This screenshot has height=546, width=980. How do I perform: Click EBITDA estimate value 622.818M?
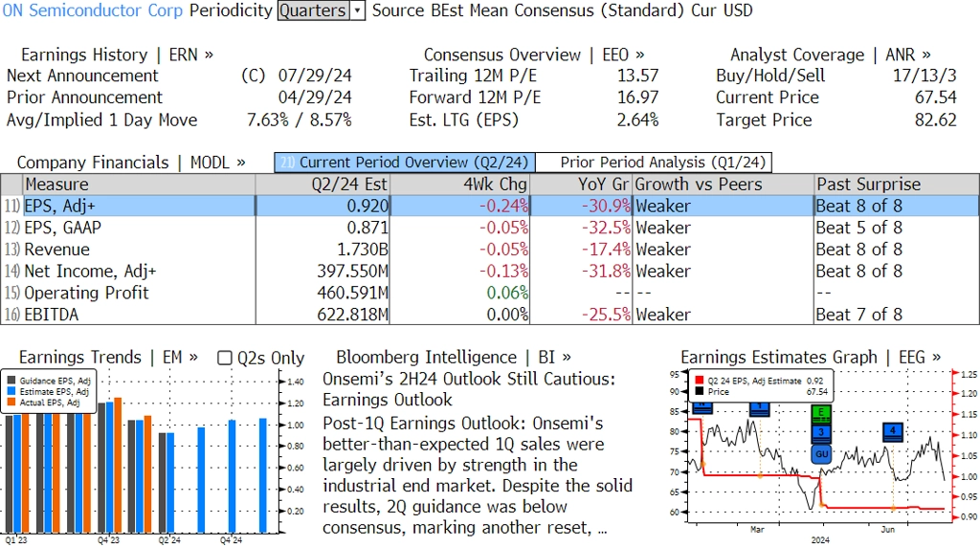(352, 315)
